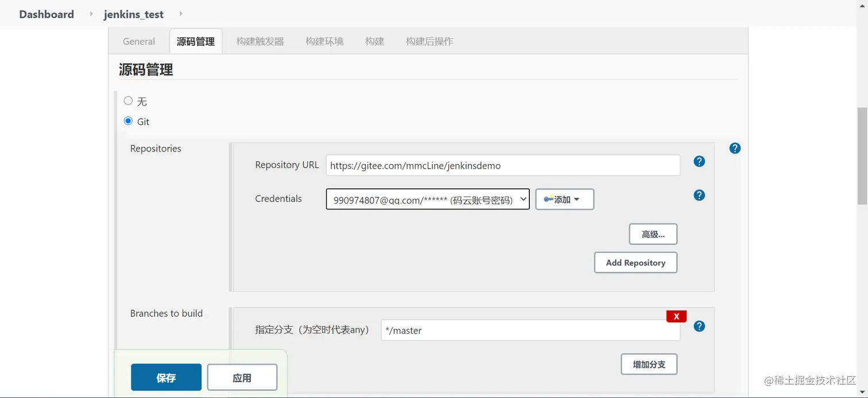Click the 高级... advanced button

point(653,234)
